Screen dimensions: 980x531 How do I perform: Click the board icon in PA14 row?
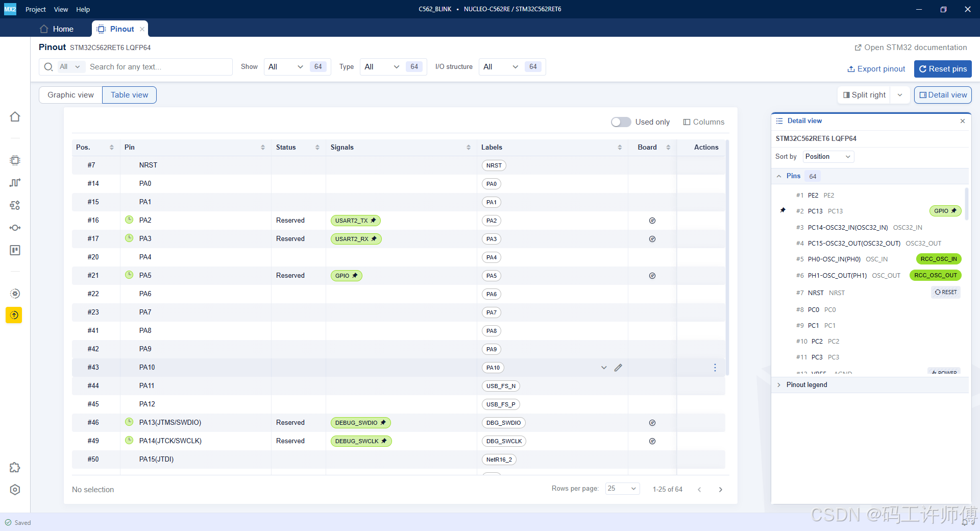pyautogui.click(x=652, y=441)
